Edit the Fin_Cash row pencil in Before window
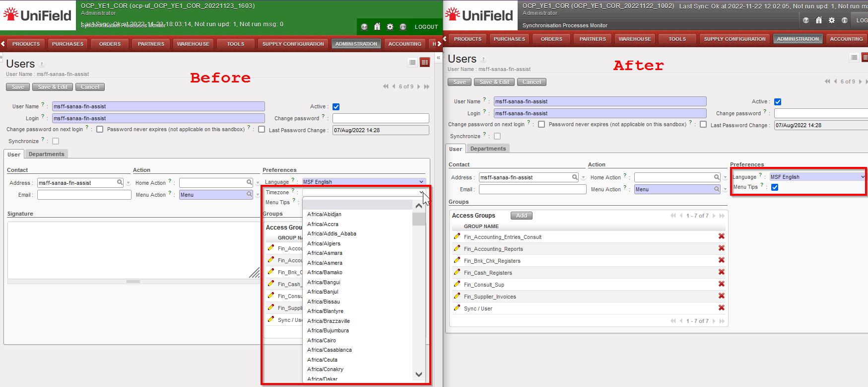 pos(271,283)
